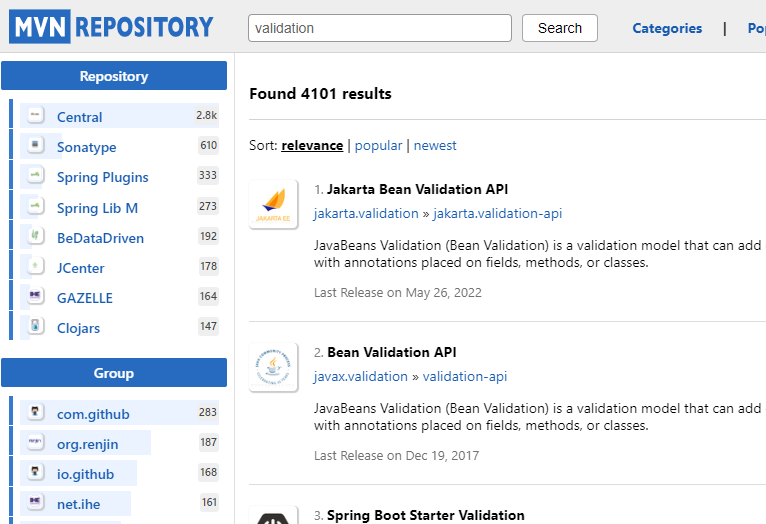Open the Bean Validation API logo thumbnail
Viewport: 766px width, 524px height.
tap(274, 367)
